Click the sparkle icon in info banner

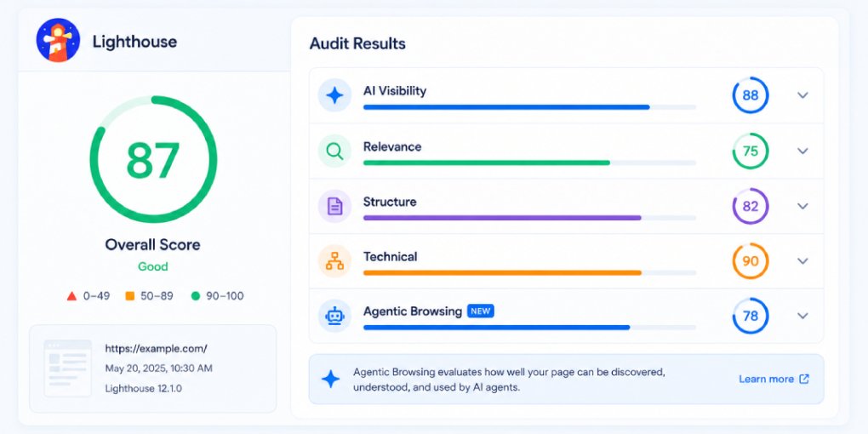pyautogui.click(x=331, y=380)
